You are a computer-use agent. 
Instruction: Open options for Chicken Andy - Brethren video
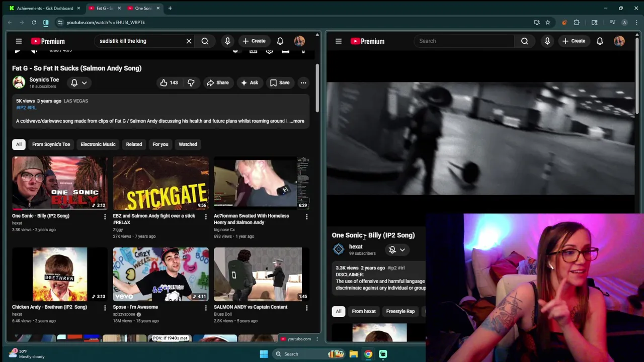click(x=105, y=308)
